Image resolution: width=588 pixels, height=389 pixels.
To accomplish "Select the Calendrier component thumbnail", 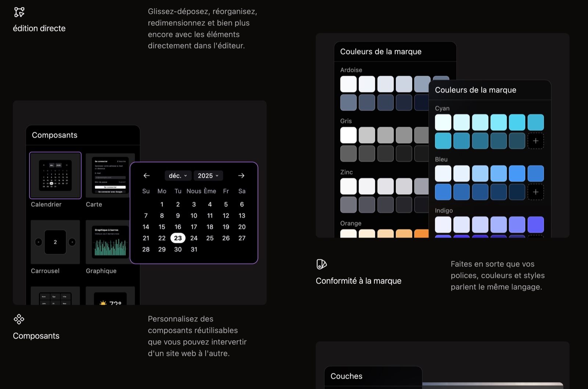I will [x=55, y=175].
